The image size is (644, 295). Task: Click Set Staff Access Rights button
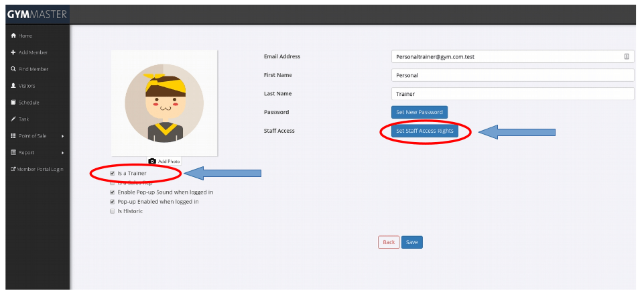(x=425, y=131)
